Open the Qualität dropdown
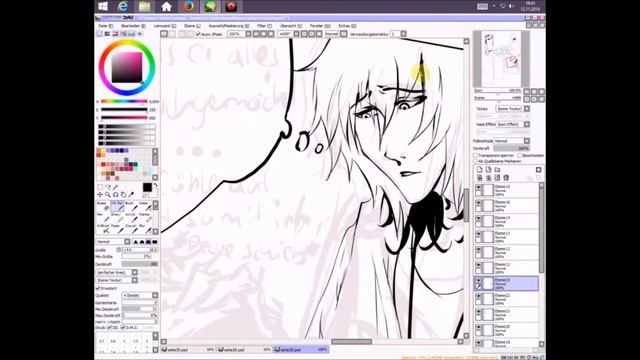 click(155, 295)
